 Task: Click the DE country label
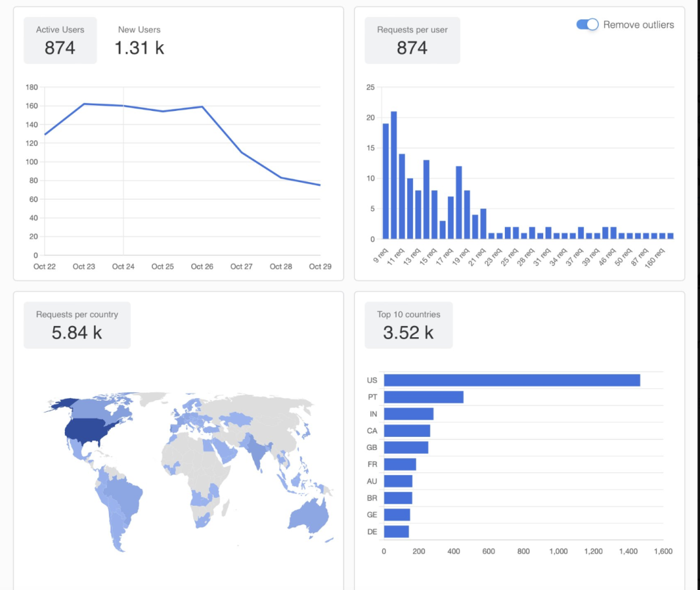click(372, 532)
